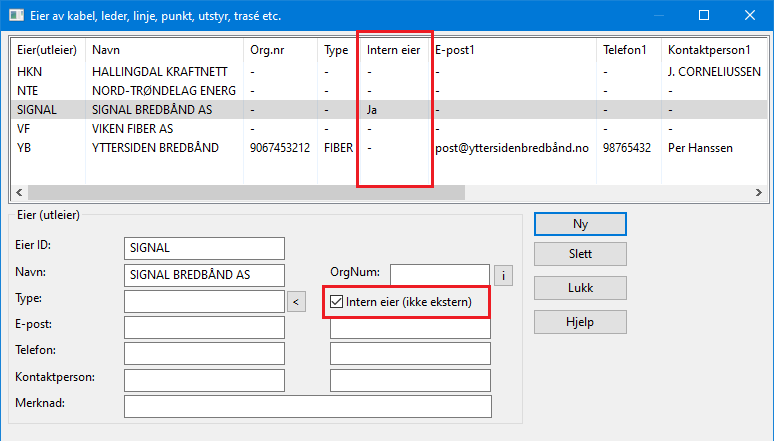Select the SIGNAL row in the list

pos(389,110)
